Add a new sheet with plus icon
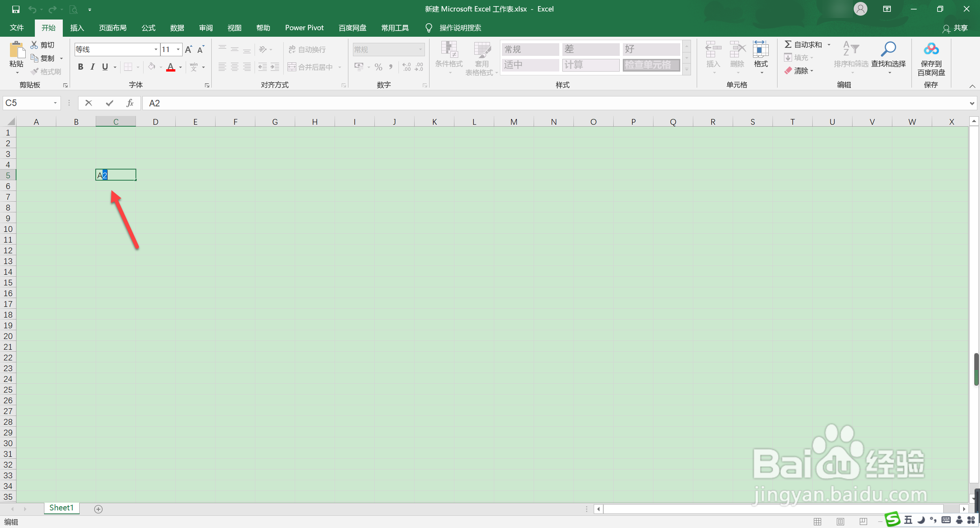This screenshot has height=528, width=980. pos(98,509)
